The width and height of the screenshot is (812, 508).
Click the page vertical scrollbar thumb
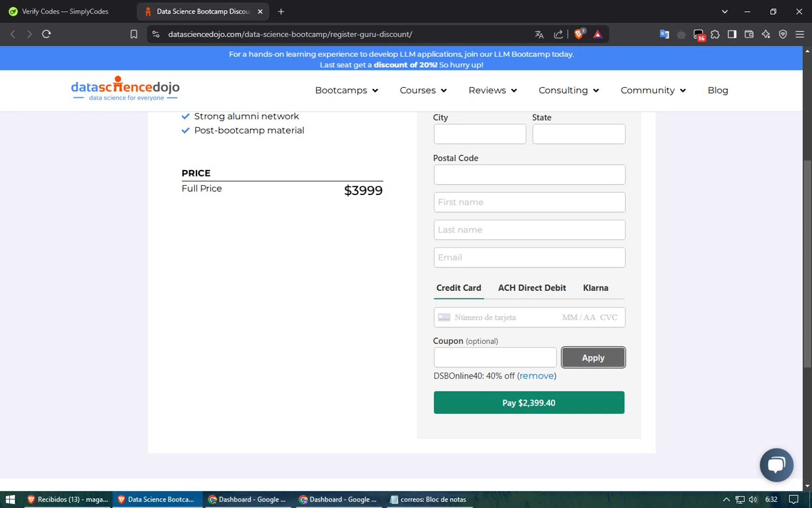807,264
